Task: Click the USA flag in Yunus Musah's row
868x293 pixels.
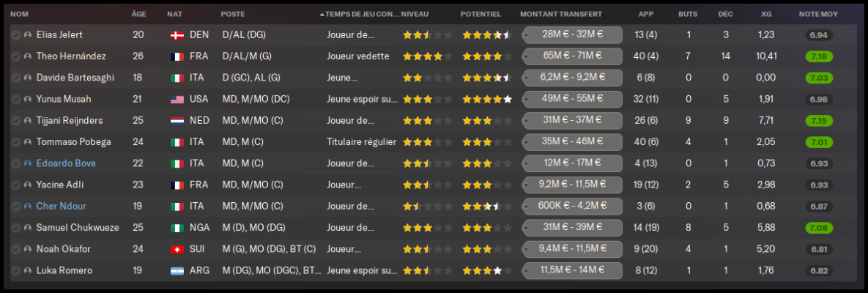Action: point(177,99)
